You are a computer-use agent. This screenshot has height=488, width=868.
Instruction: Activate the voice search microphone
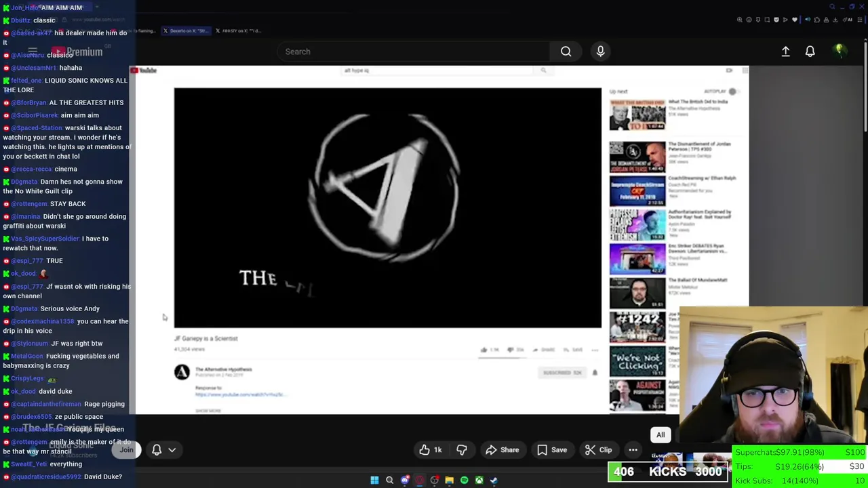point(600,52)
